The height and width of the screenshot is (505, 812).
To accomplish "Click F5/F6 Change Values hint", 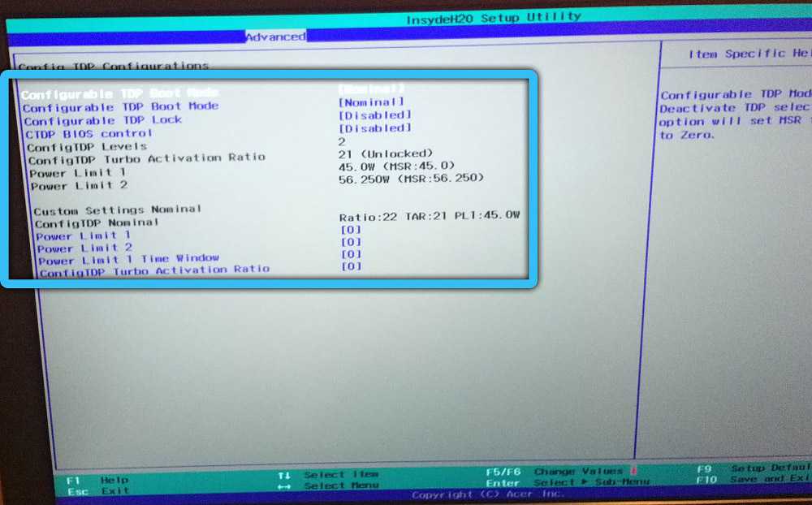I will 560,471.
